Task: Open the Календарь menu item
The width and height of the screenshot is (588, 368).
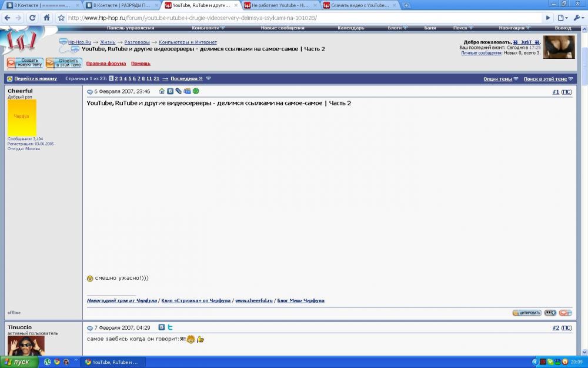Action: click(x=350, y=28)
